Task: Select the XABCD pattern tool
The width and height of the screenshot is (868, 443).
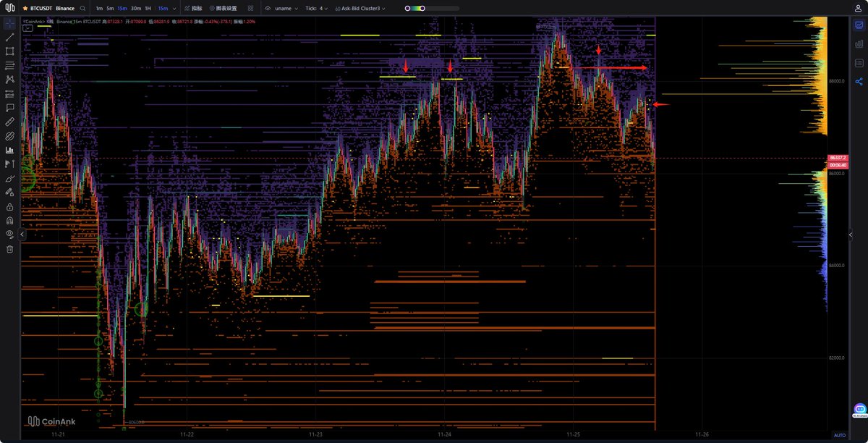Action: [x=9, y=80]
